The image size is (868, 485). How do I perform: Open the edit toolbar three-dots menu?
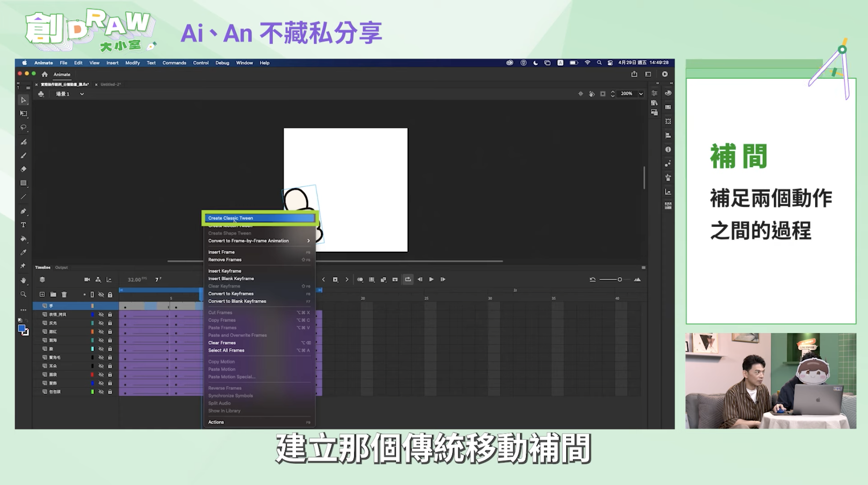pos(23,310)
